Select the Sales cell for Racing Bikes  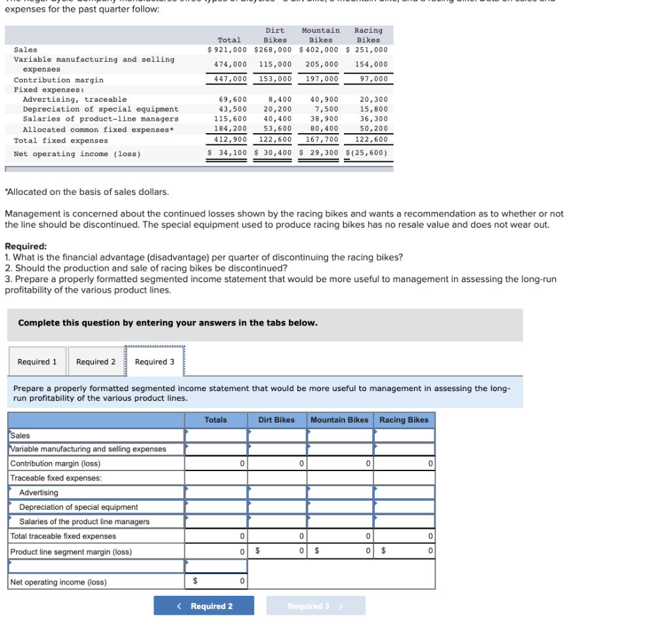click(x=404, y=435)
